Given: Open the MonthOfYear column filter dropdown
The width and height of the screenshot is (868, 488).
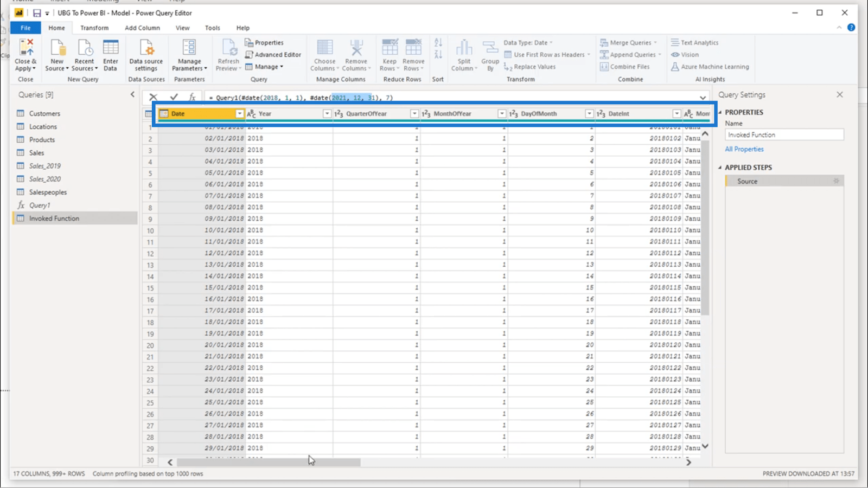Looking at the screenshot, I should pos(501,113).
